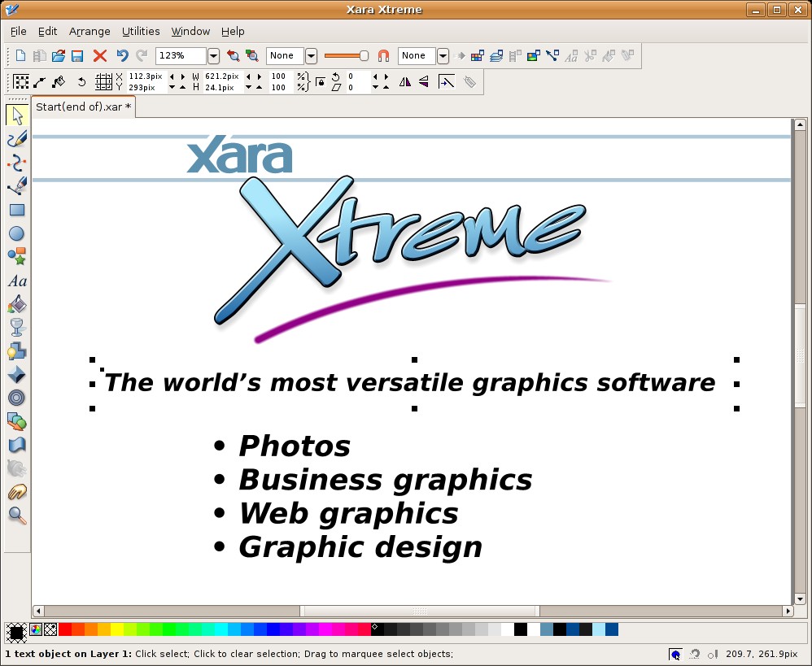This screenshot has height=666, width=812.
Task: Choose the Transparency glass tool
Action: [x=17, y=328]
